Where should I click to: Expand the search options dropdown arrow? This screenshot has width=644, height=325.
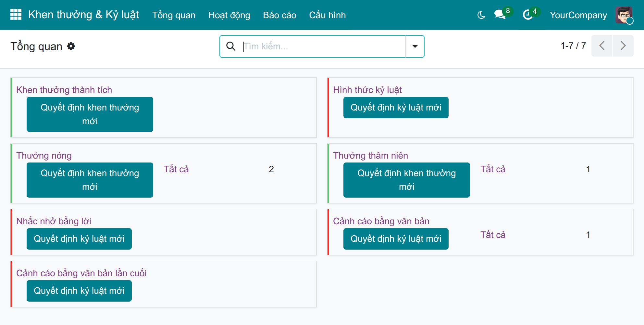pos(415,46)
